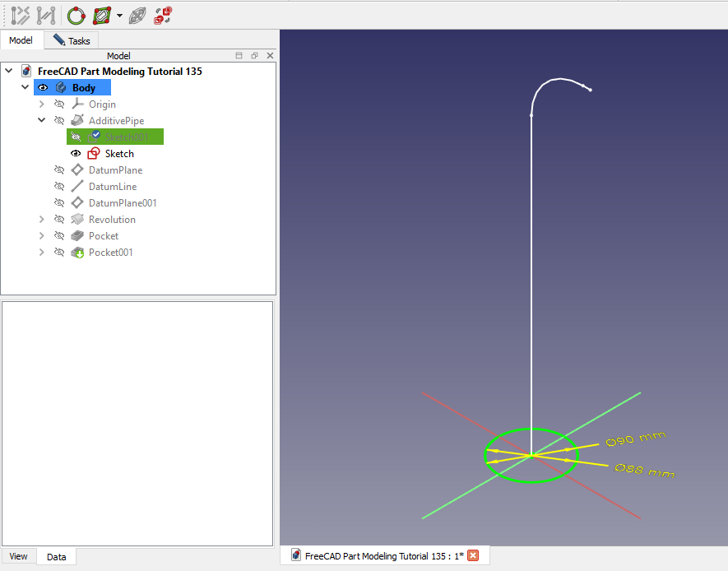The image size is (728, 571).
Task: Click the first constraint icon in the toolbar
Action: [21, 15]
